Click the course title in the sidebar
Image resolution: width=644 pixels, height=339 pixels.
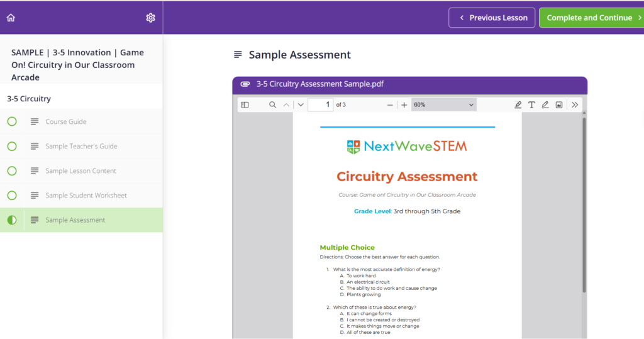click(x=77, y=65)
